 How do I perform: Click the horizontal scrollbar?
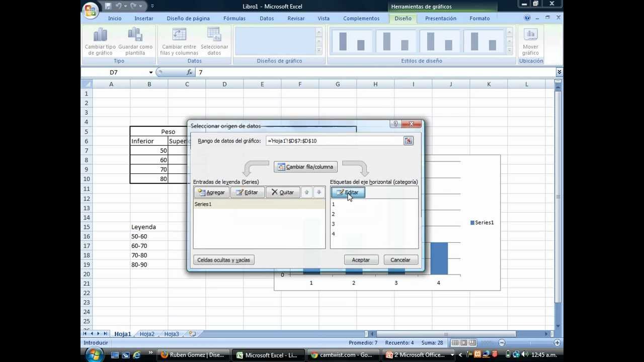pyautogui.click(x=446, y=334)
